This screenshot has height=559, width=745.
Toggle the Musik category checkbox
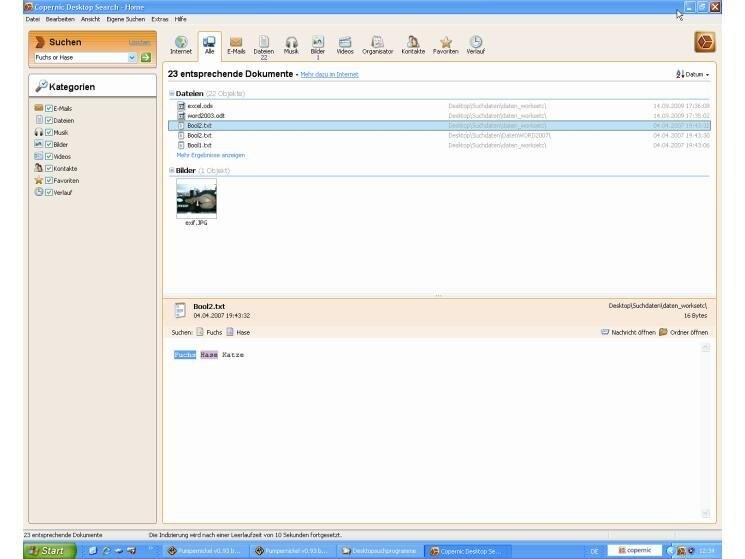click(49, 133)
